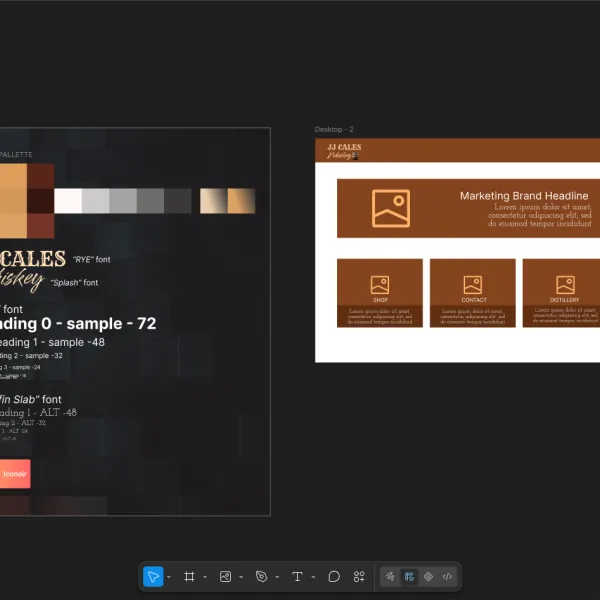The height and width of the screenshot is (600, 600).
Task: Click the Lorem ipsum text under CONTACT
Action: tap(473, 316)
